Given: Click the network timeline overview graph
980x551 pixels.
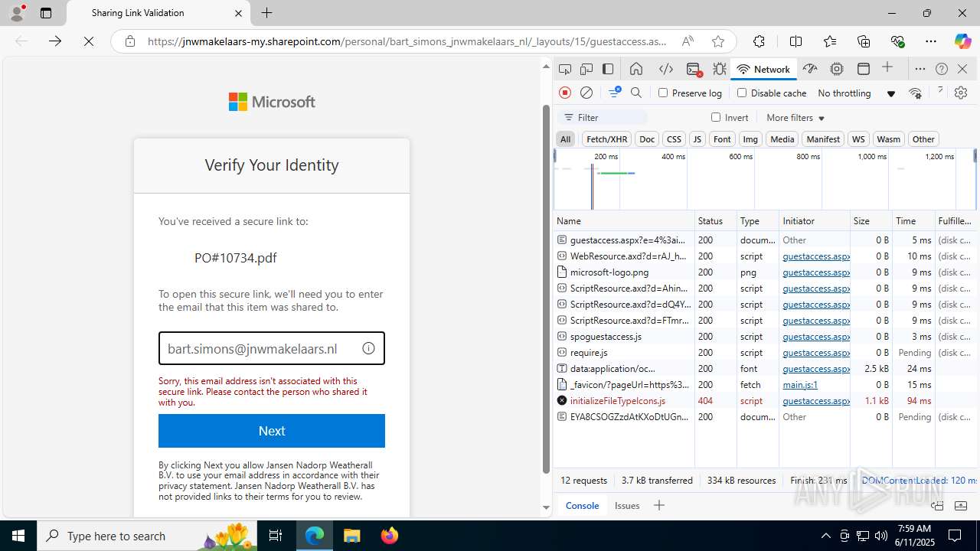Looking at the screenshot, I should (x=765, y=180).
